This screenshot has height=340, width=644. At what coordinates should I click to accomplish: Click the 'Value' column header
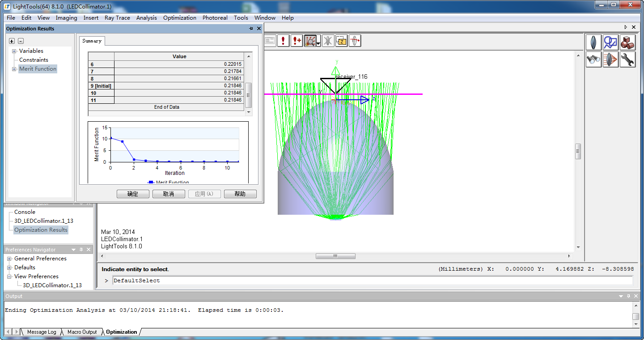coord(179,56)
